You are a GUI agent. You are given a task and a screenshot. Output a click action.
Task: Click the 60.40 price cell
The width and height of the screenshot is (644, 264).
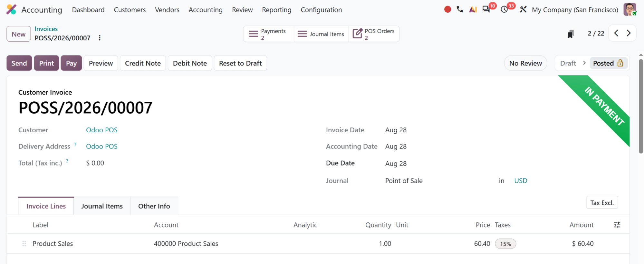[x=482, y=244]
